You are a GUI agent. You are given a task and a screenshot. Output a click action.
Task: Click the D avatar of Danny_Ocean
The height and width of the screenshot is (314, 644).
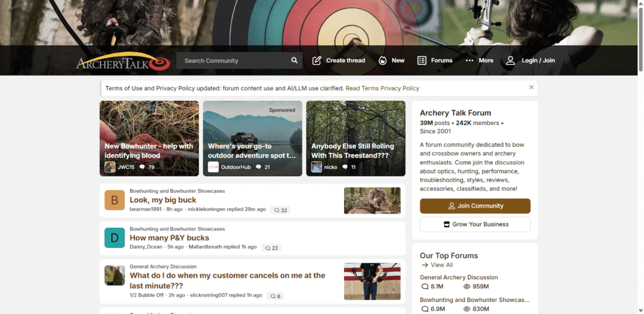pos(114,238)
